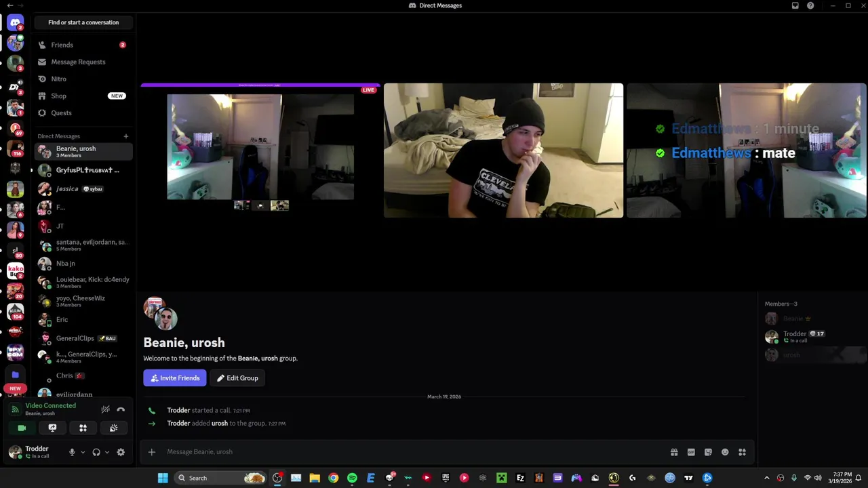Open the Soundboard from call panel

113,428
